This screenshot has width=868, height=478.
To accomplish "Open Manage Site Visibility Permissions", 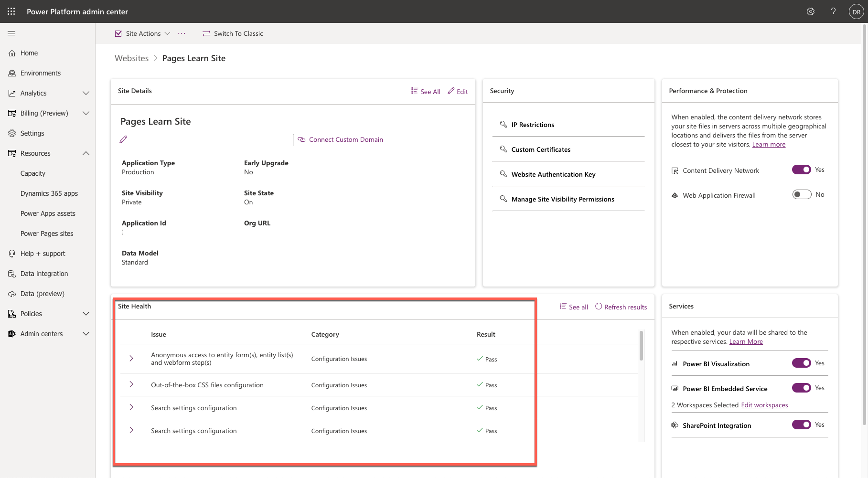I will pyautogui.click(x=563, y=199).
